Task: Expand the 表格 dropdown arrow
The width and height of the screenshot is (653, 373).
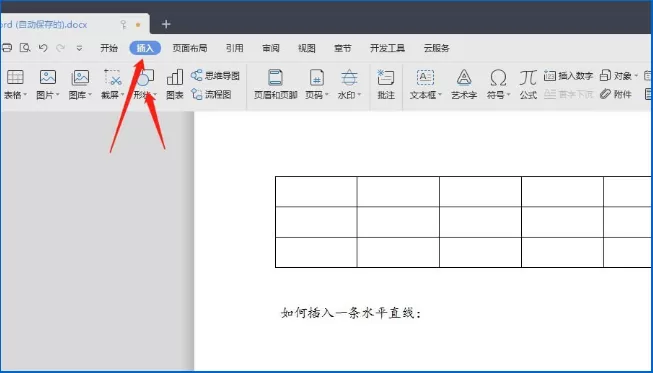Action: click(25, 95)
